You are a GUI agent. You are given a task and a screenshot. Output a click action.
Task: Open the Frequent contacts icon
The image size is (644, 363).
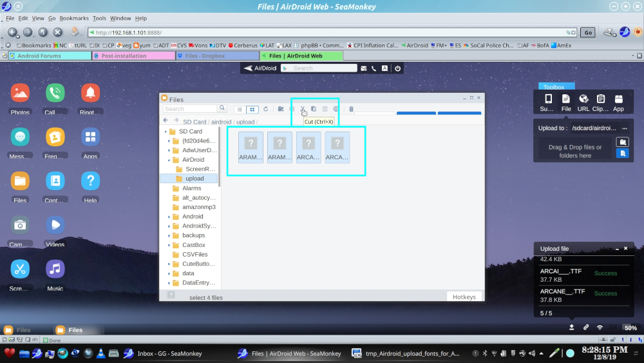(55, 137)
